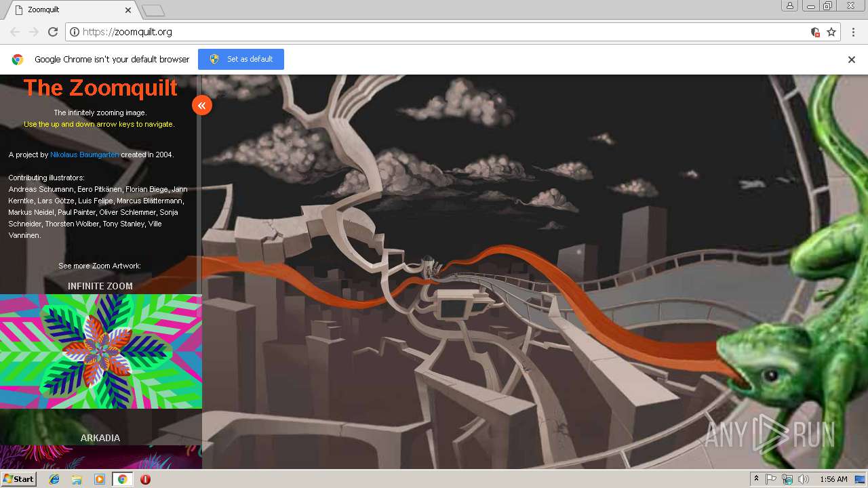This screenshot has width=868, height=488.
Task: Show hidden system tray icons
Action: 756,479
